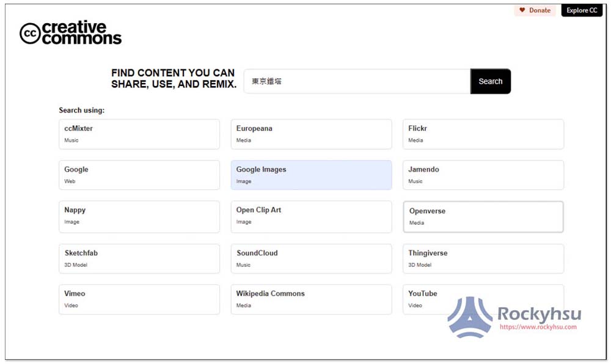Open the ccMixter music search source
The width and height of the screenshot is (611, 364).
139,134
